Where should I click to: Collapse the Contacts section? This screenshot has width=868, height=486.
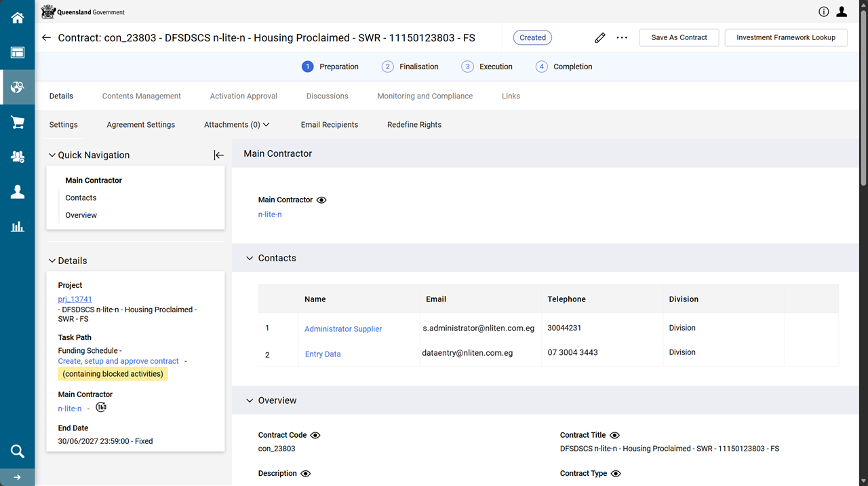pyautogui.click(x=250, y=259)
